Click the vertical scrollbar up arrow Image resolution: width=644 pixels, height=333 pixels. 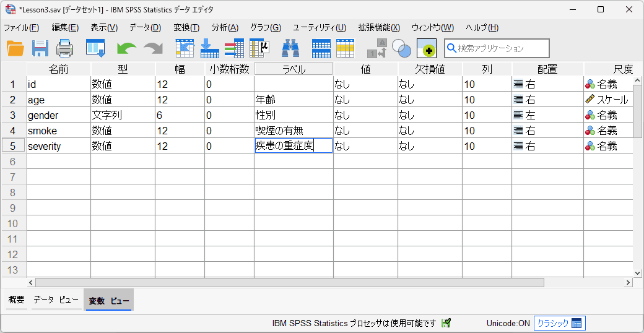click(x=637, y=80)
